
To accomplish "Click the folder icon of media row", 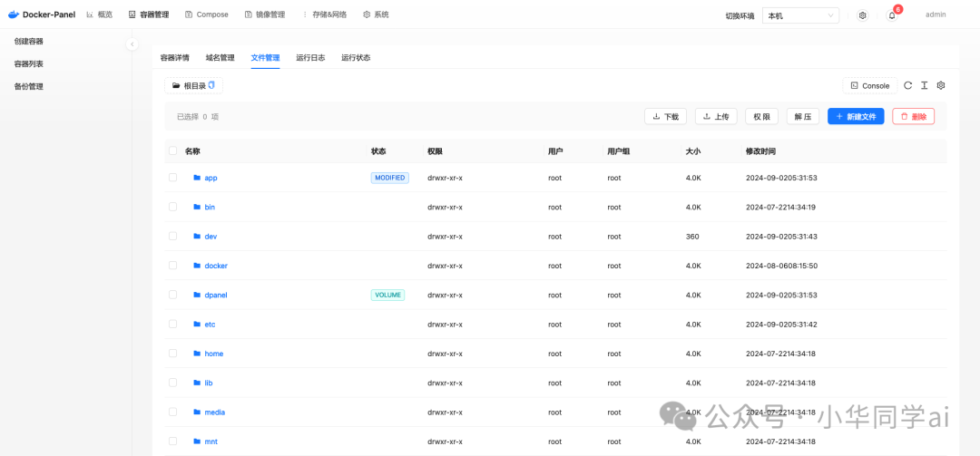I will pos(197,412).
